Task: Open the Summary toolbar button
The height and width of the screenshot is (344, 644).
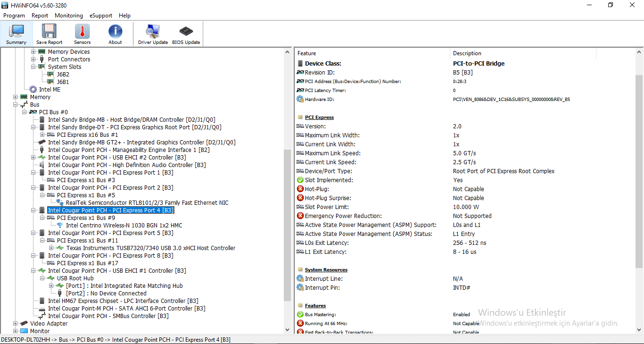Action: tap(17, 34)
